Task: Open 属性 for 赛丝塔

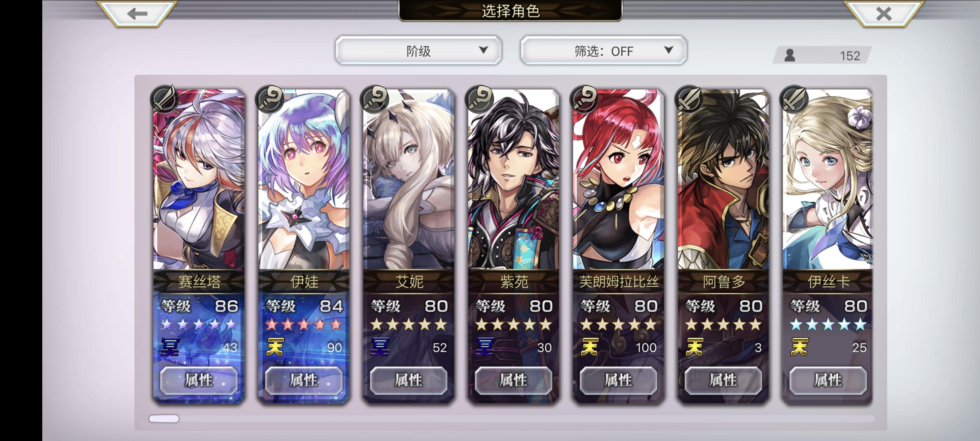Action: pyautogui.click(x=198, y=380)
